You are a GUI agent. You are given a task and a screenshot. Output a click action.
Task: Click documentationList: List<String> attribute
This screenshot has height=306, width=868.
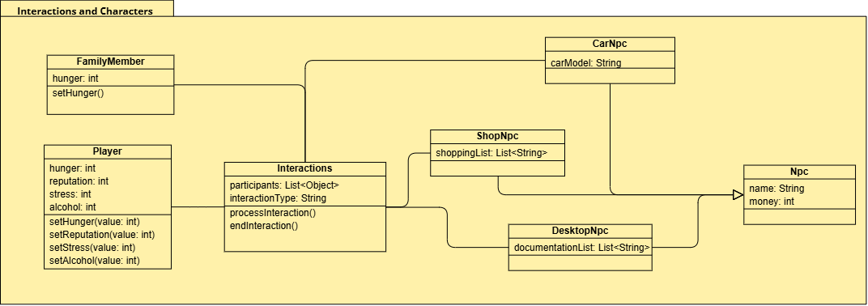tap(582, 248)
